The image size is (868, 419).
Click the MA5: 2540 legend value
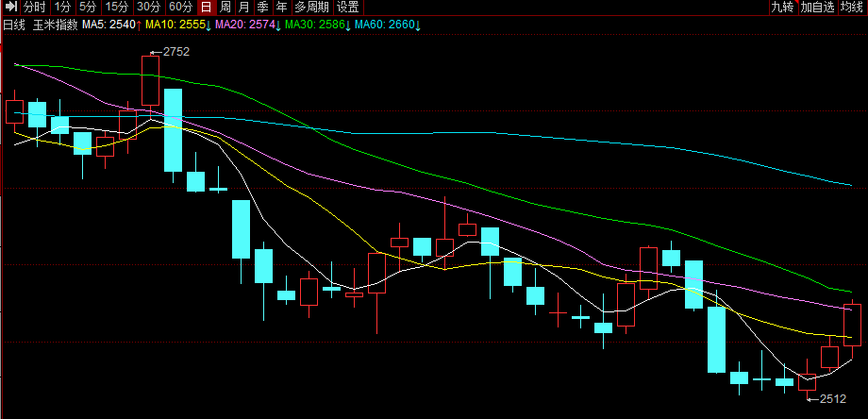pos(112,25)
